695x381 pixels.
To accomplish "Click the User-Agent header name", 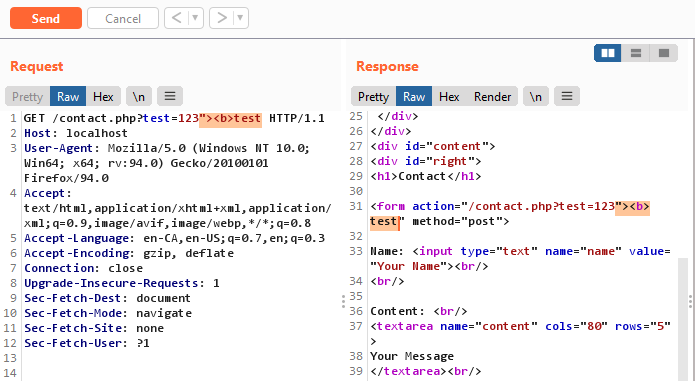I will pos(59,148).
